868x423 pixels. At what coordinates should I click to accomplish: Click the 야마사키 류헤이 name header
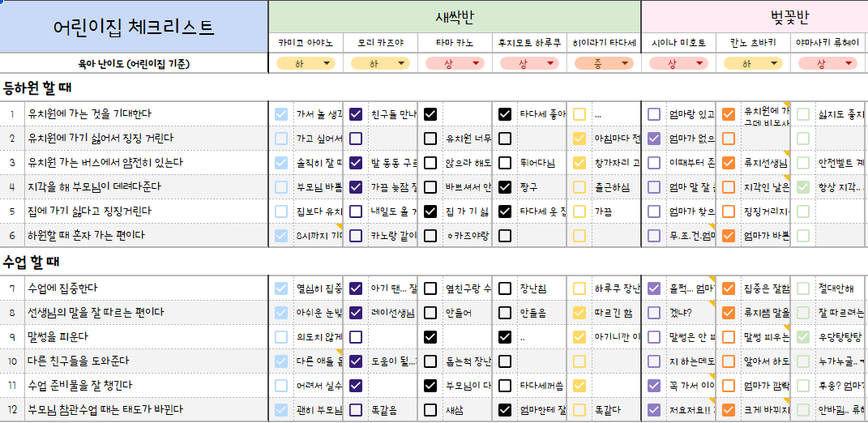pyautogui.click(x=827, y=43)
